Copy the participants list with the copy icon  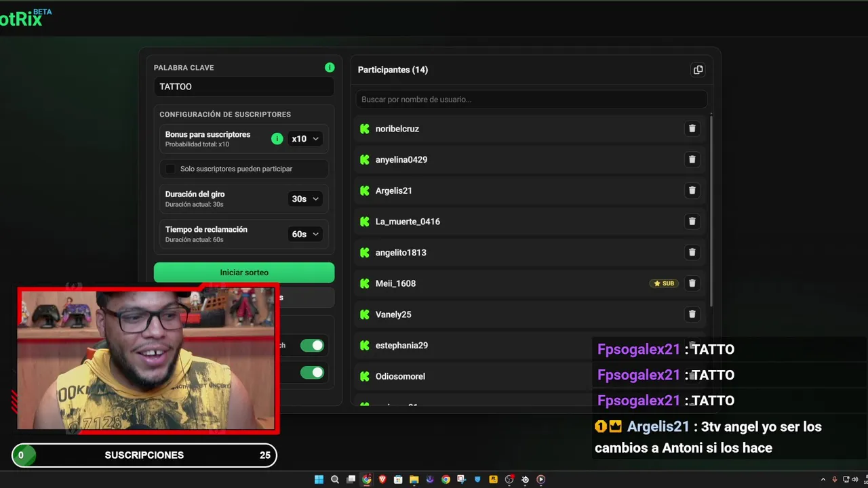click(698, 70)
